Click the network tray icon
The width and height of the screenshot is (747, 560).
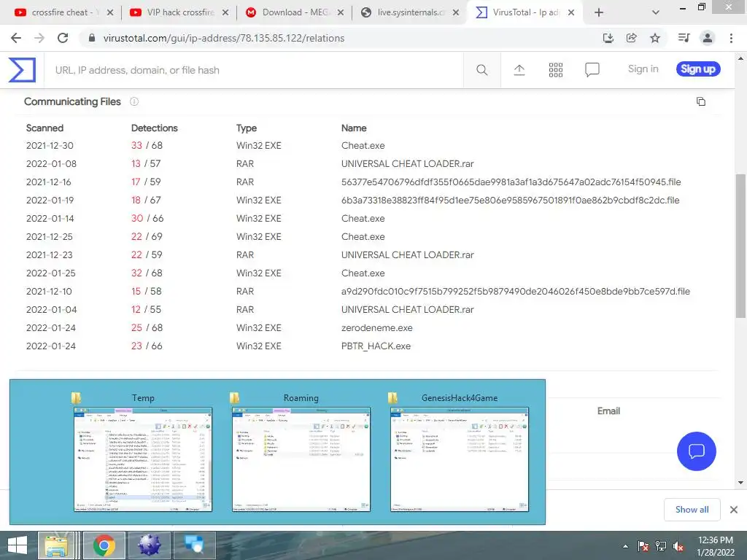click(x=660, y=546)
